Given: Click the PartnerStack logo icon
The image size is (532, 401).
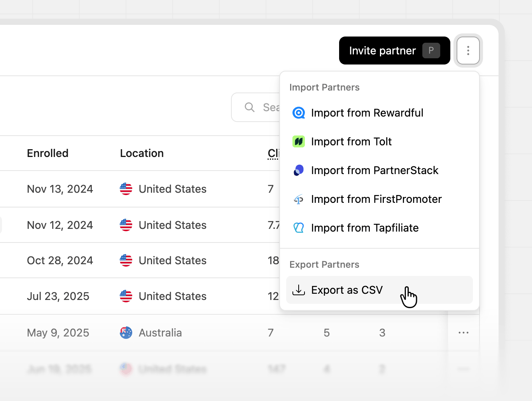Looking at the screenshot, I should pyautogui.click(x=299, y=170).
